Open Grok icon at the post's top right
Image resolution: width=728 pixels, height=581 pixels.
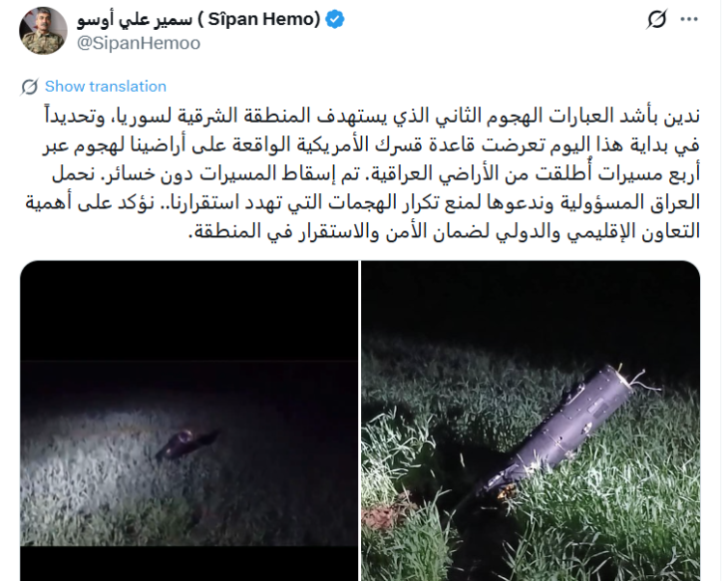pos(656,20)
